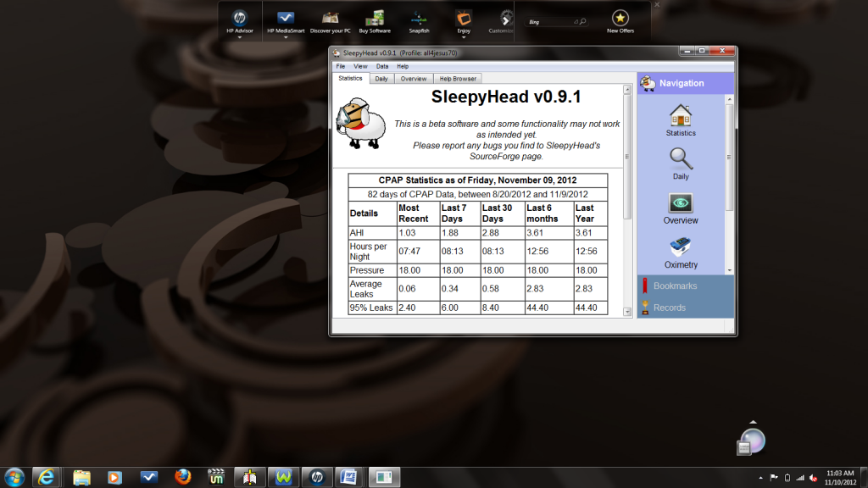The height and width of the screenshot is (488, 868).
Task: Open the Data menu
Action: click(382, 66)
